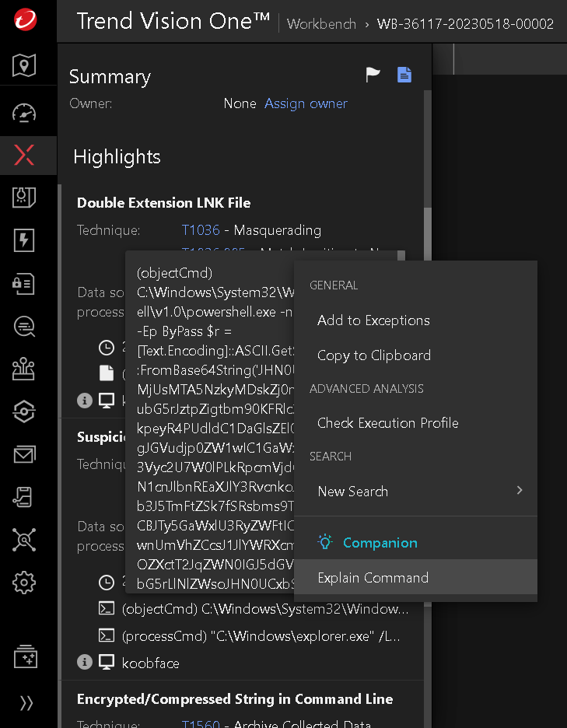The image size is (567, 728).
Task: Open the settings gear sidebar icon
Action: [25, 581]
